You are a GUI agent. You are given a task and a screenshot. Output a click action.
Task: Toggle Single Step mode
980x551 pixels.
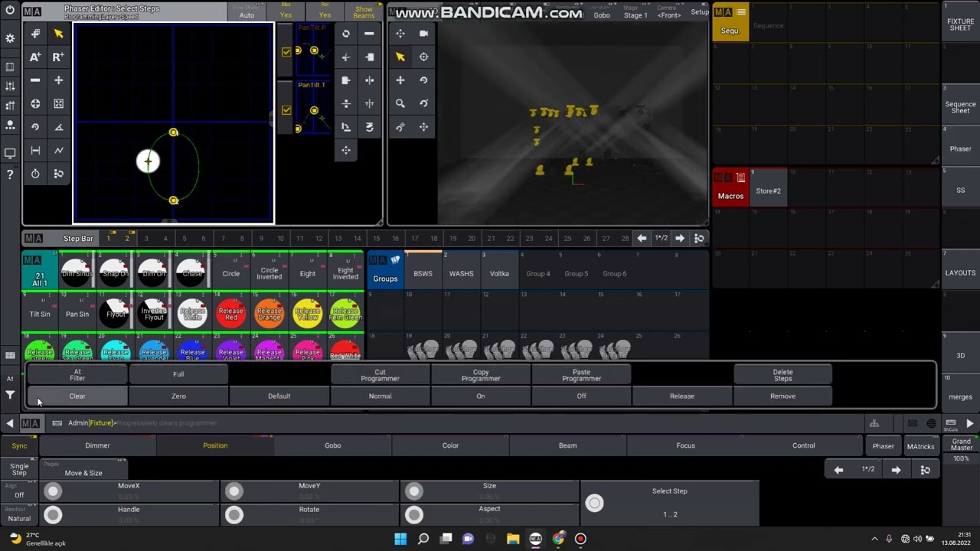coord(19,469)
